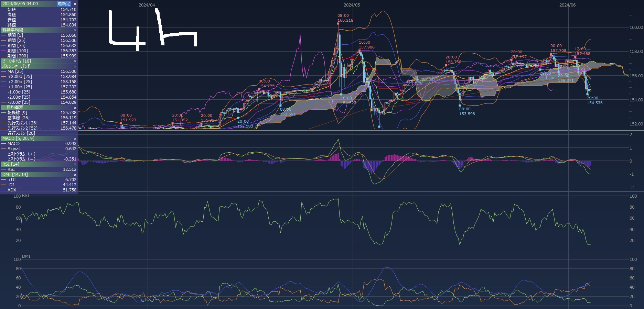Remove the MACD [5, 20, 9] indicator via ×
This screenshot has height=309, width=644.
pos(75,139)
